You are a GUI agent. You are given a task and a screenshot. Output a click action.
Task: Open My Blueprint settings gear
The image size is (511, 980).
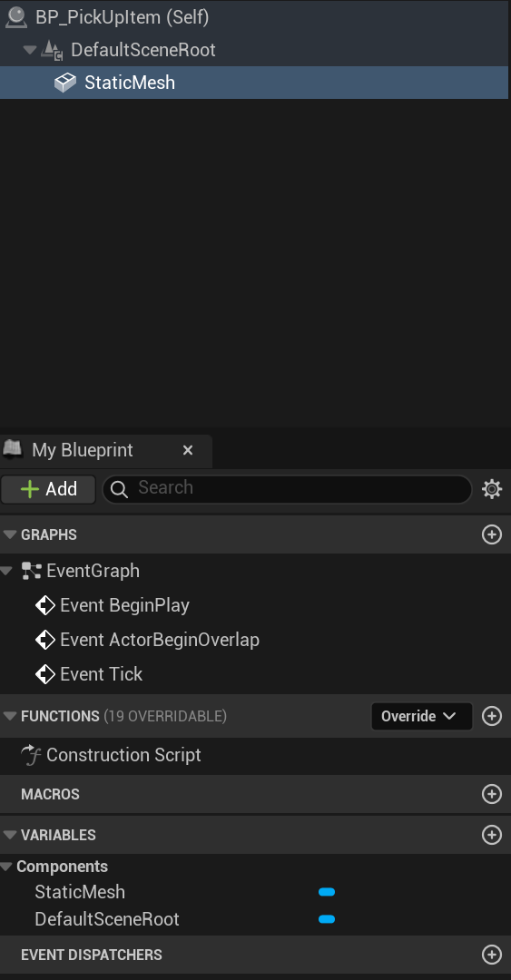click(492, 489)
